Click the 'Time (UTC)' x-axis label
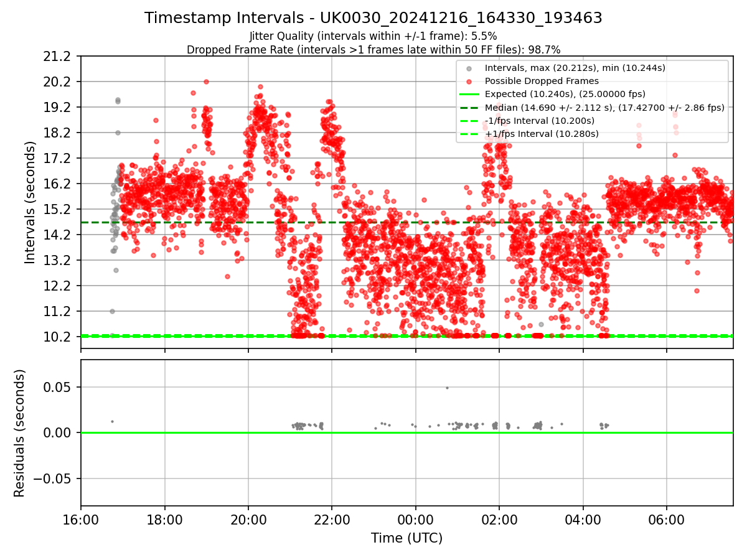 point(407,538)
